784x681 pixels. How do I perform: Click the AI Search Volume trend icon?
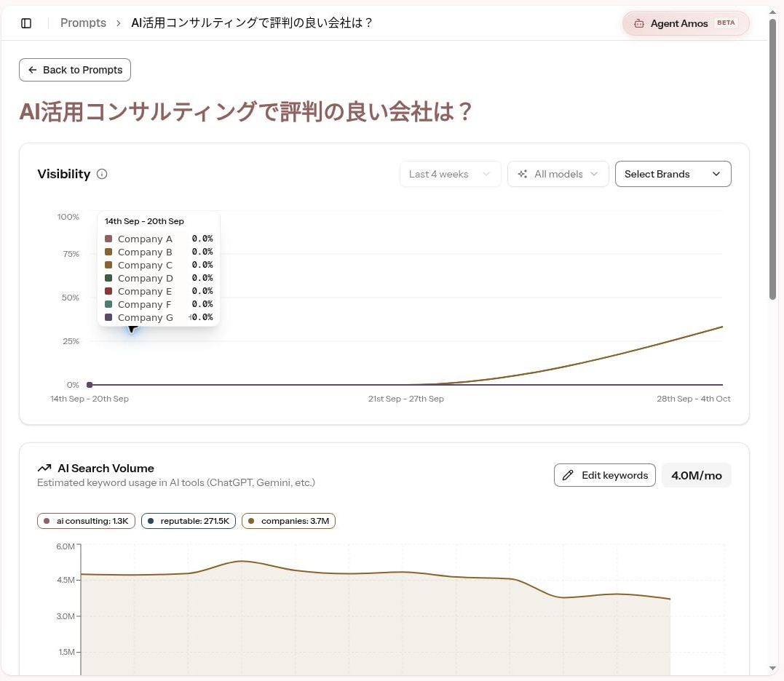(x=44, y=468)
